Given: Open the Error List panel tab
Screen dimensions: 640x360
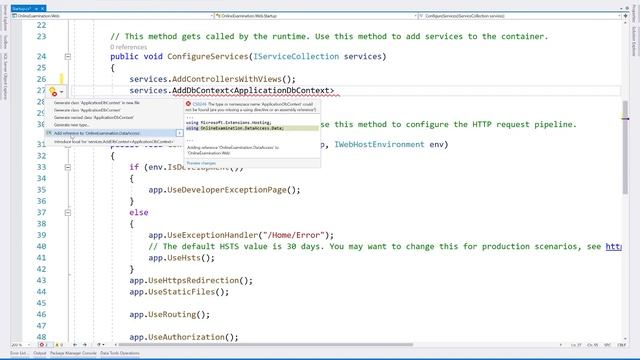Looking at the screenshot, I should point(19,353).
